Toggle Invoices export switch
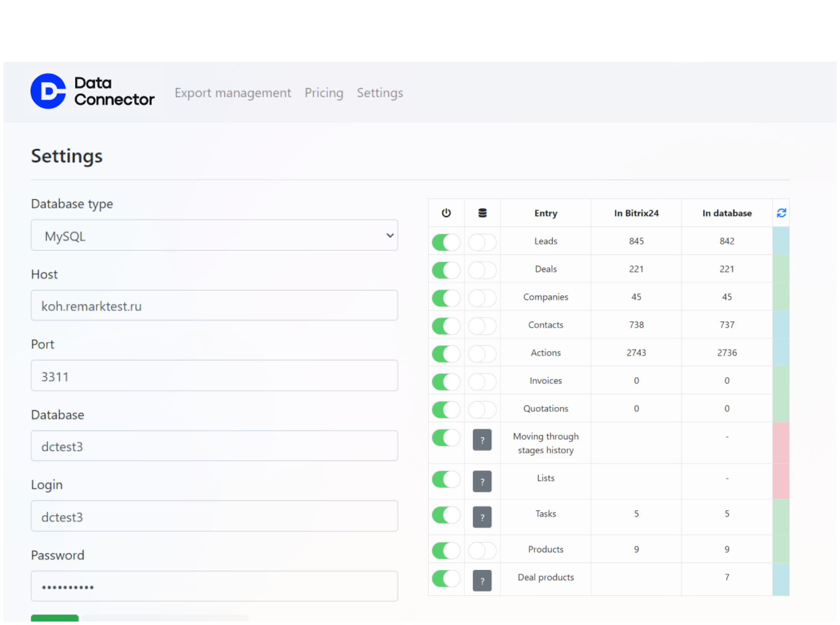 click(x=446, y=382)
